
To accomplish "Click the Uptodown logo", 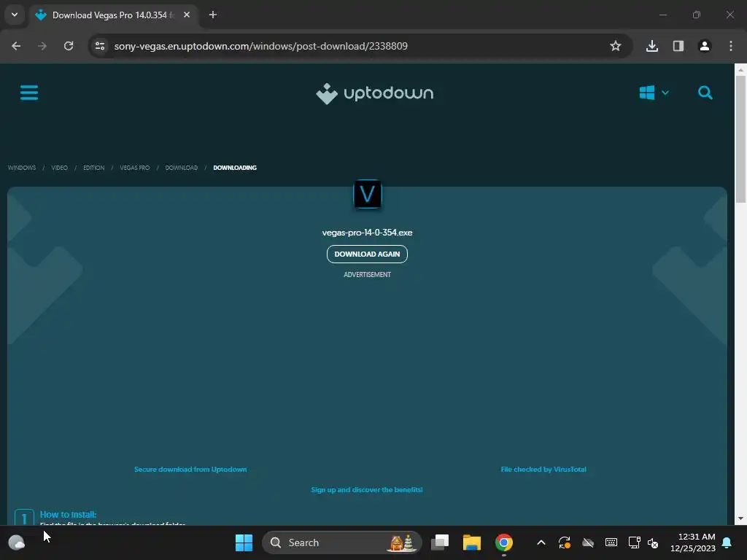I will click(374, 93).
